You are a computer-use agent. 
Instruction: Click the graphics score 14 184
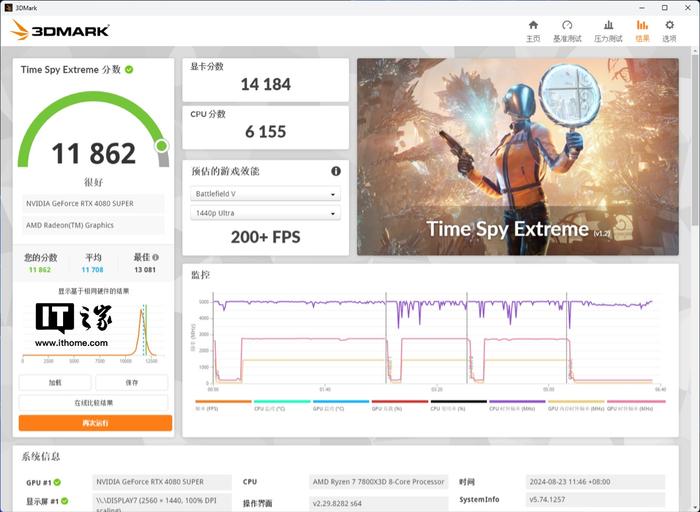(x=266, y=84)
